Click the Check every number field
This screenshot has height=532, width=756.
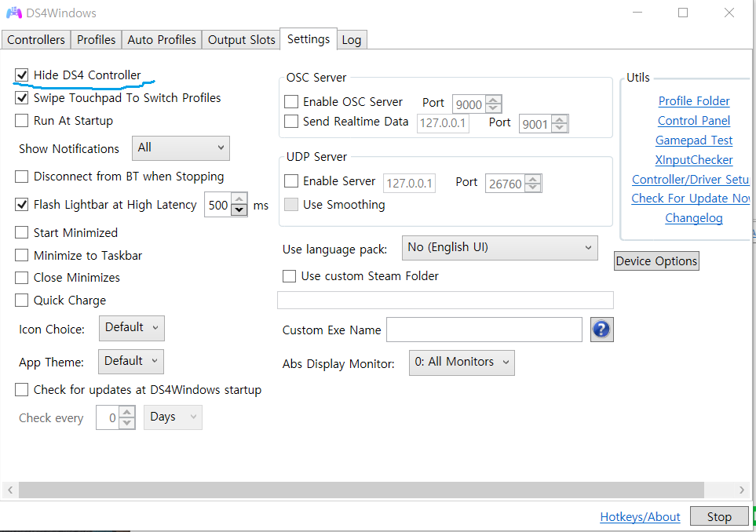(108, 417)
